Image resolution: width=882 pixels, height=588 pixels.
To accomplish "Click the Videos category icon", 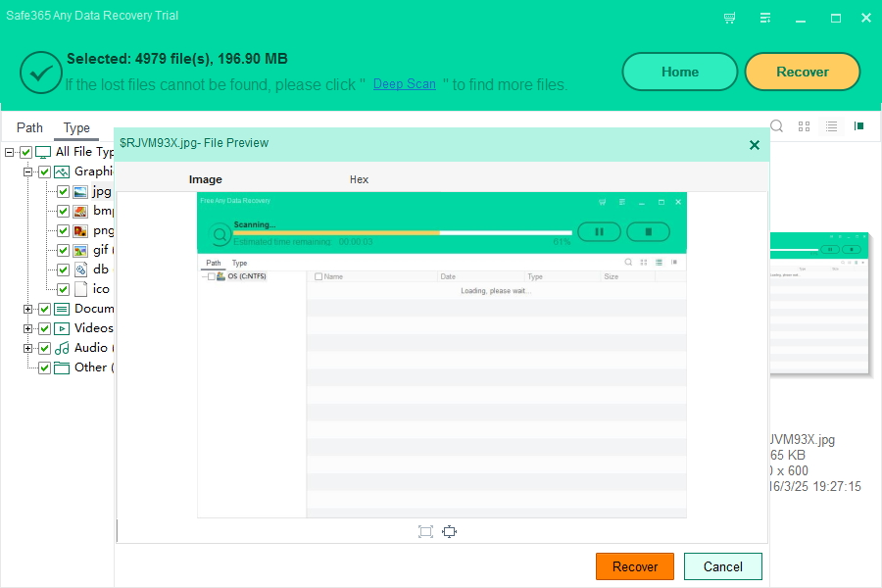I will pyautogui.click(x=62, y=328).
